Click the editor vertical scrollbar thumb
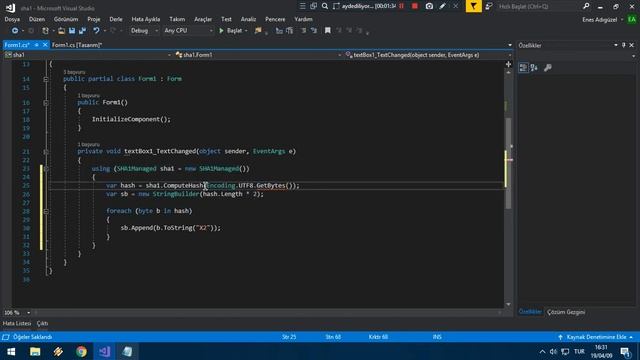Screen dimensions: 640x360 (508, 163)
